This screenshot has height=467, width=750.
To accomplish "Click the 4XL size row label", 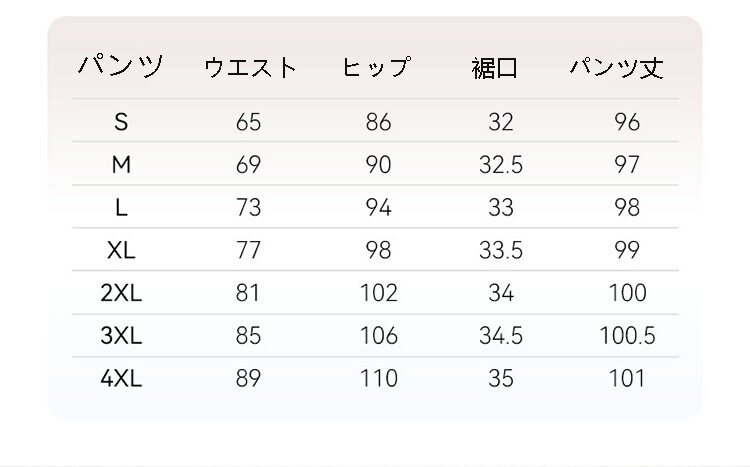I will pyautogui.click(x=121, y=379).
